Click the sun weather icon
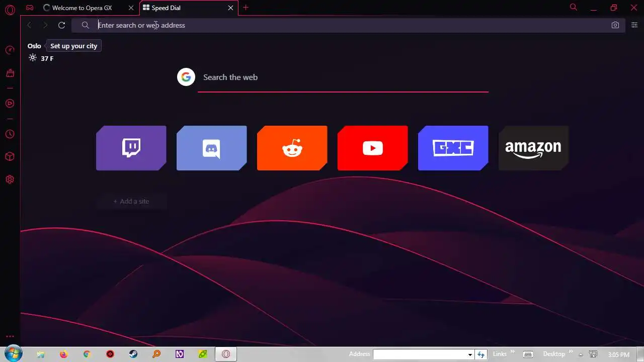644x362 pixels. pos(33,58)
